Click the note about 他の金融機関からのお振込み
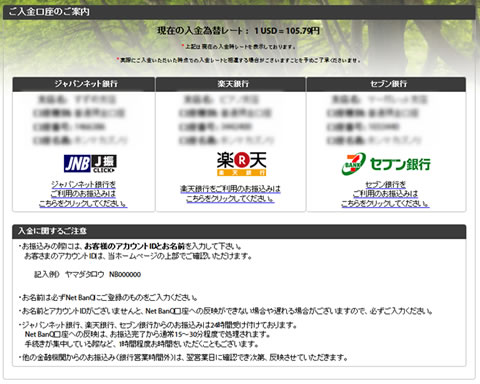Viewport: 480px width, 384px height. tap(183, 358)
